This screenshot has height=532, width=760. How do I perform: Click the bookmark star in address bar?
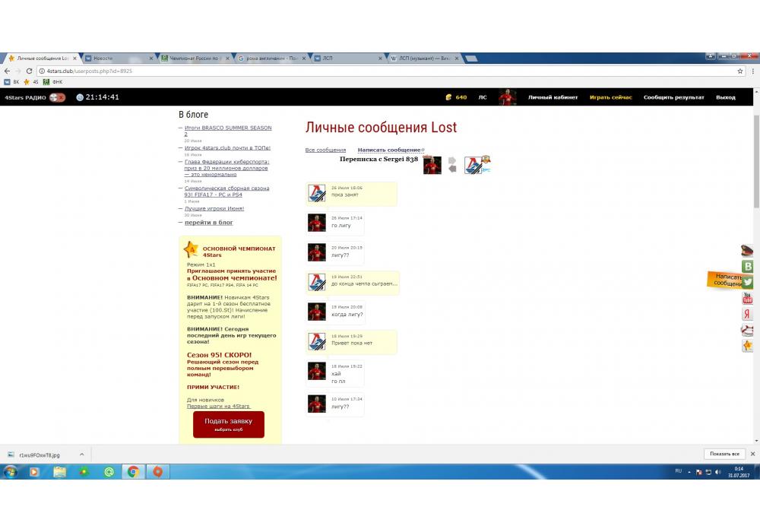tap(740, 71)
